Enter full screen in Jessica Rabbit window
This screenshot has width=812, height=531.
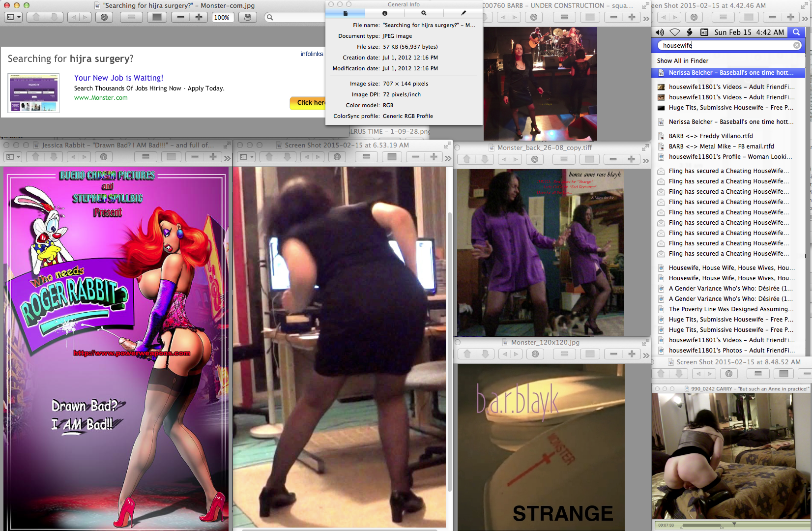pos(227,145)
